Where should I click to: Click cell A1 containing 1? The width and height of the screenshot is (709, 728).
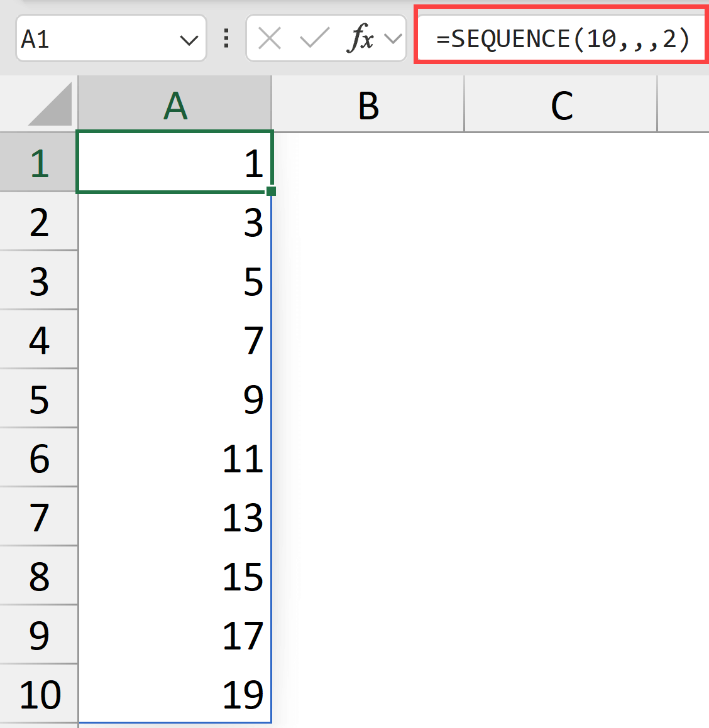coord(175,163)
